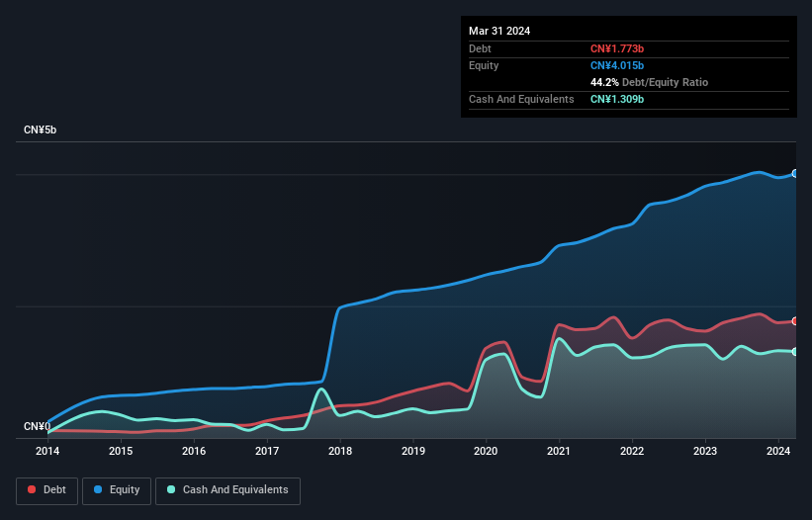Click the CN¥5b y-axis label
The width and height of the screenshot is (812, 520).
click(40, 130)
